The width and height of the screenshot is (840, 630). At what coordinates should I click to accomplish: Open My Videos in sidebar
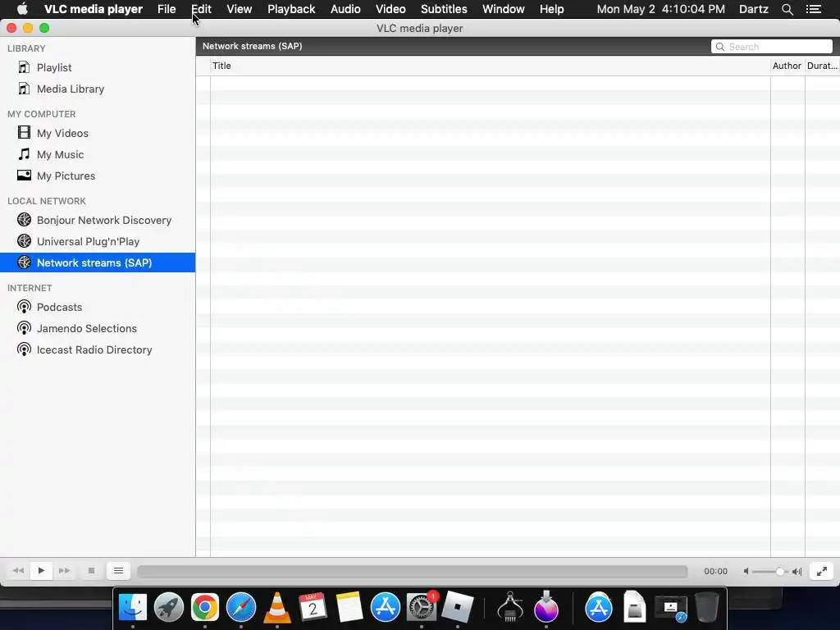click(98, 133)
